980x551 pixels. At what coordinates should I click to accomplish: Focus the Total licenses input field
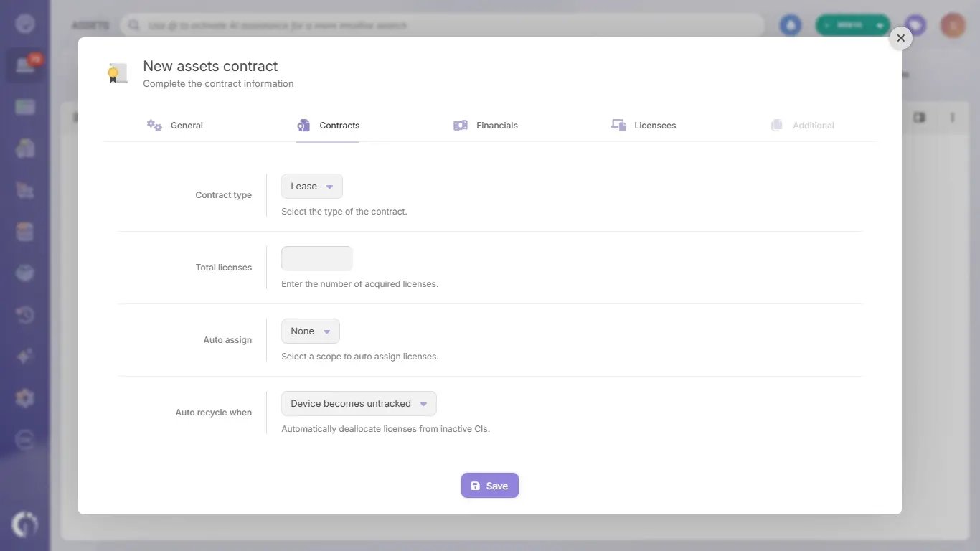pyautogui.click(x=317, y=258)
